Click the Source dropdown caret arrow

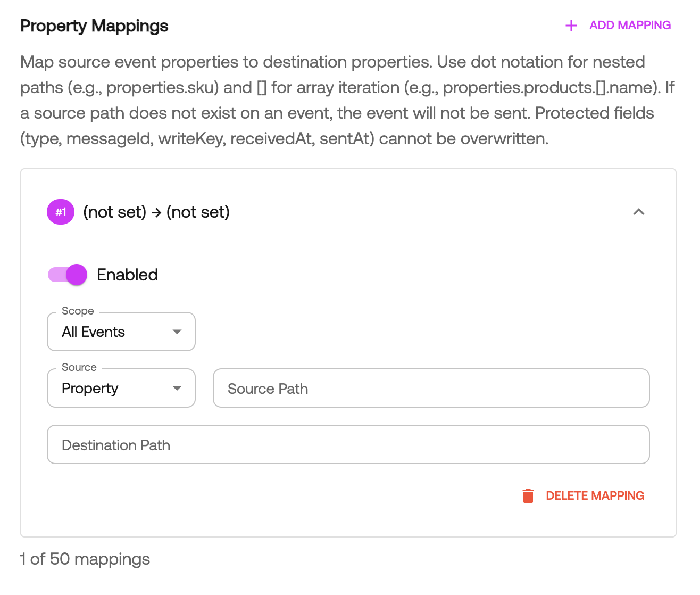point(177,388)
